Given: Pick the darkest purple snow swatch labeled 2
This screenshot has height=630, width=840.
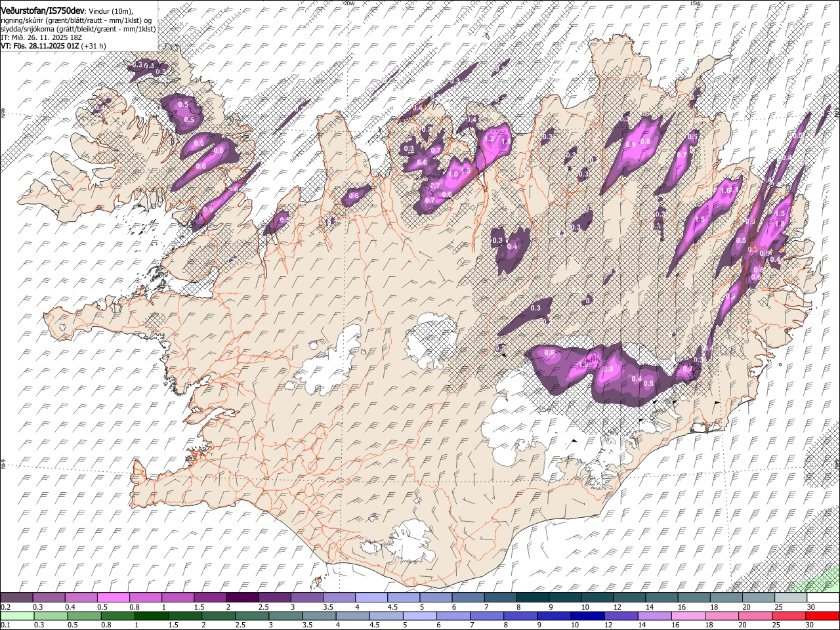Looking at the screenshot, I should click(x=242, y=598).
